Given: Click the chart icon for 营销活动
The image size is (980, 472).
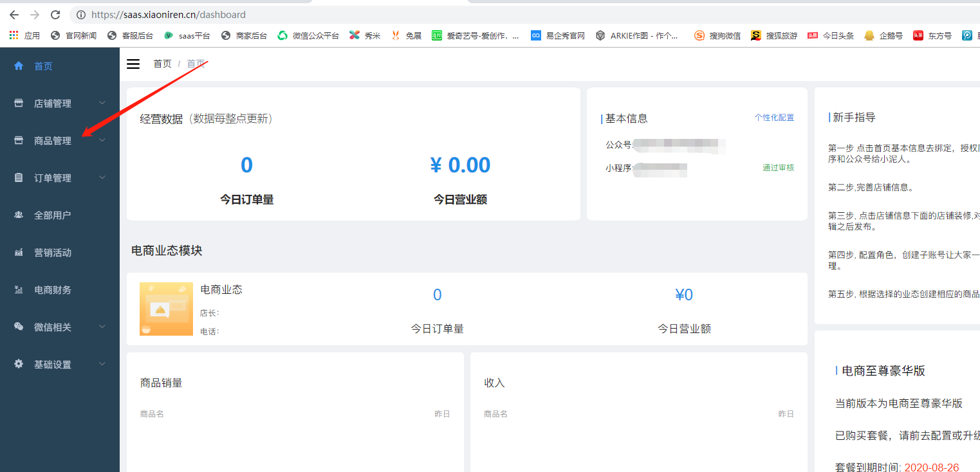Looking at the screenshot, I should click(19, 252).
